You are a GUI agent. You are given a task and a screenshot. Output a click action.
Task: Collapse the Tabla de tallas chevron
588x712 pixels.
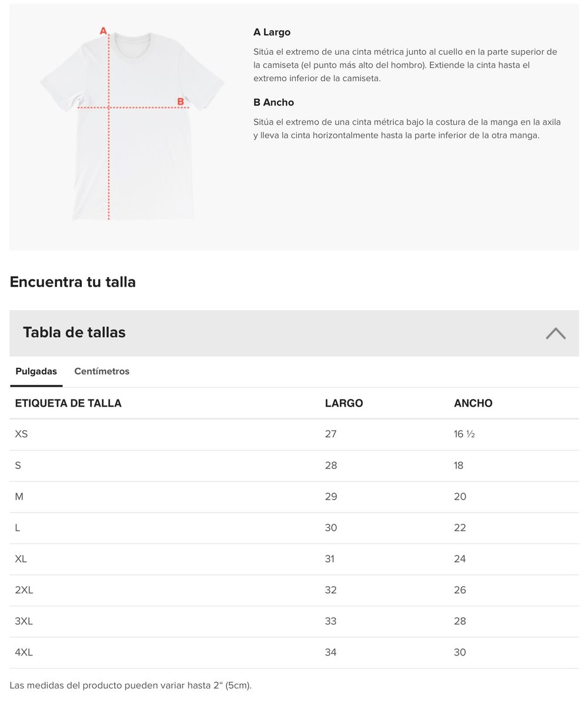555,334
